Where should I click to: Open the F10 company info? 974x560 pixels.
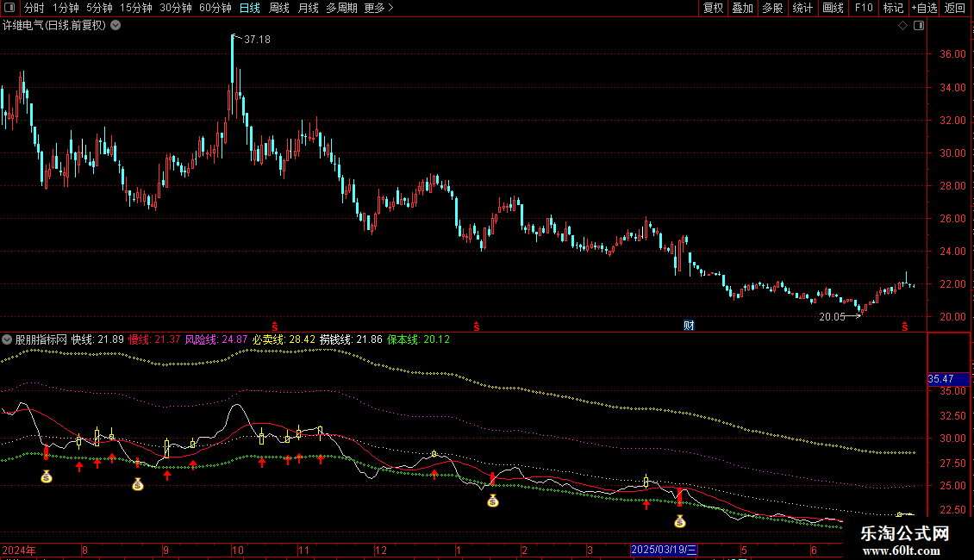(x=863, y=9)
